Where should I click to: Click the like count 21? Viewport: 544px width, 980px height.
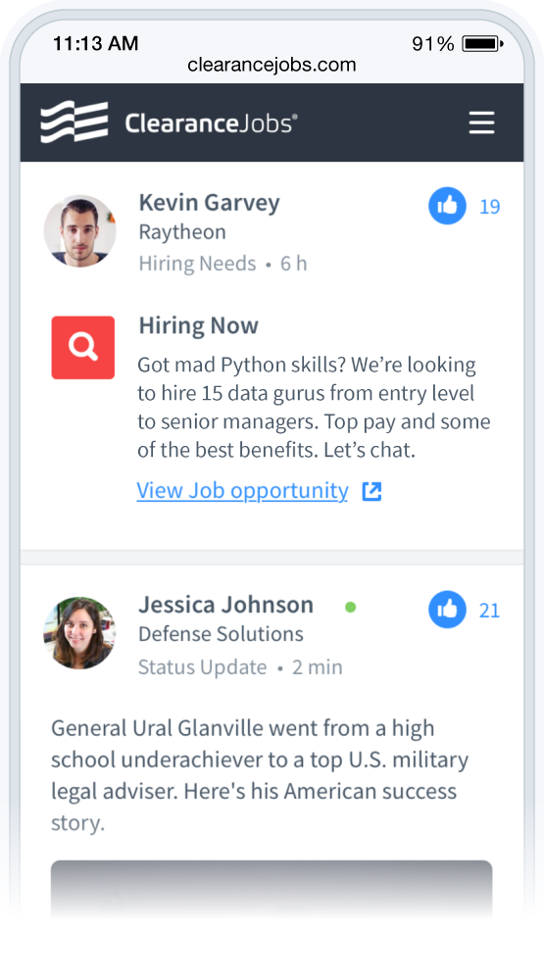point(490,611)
